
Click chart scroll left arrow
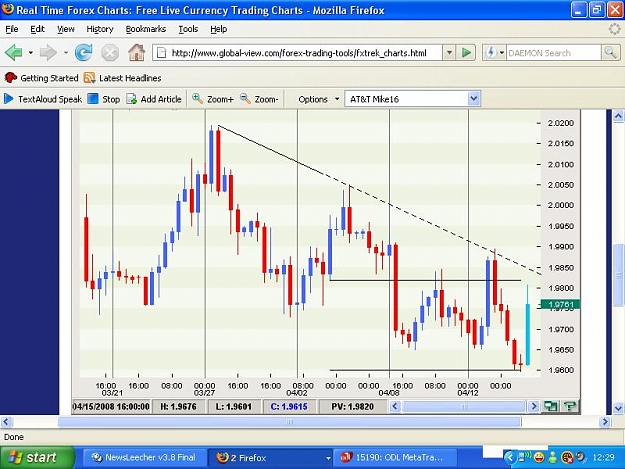coord(395,406)
